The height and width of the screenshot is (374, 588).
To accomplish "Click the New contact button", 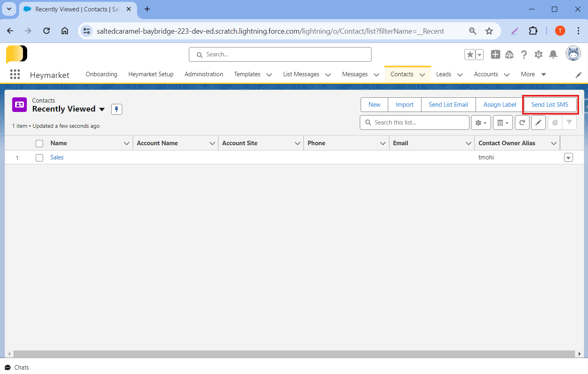I will [374, 105].
